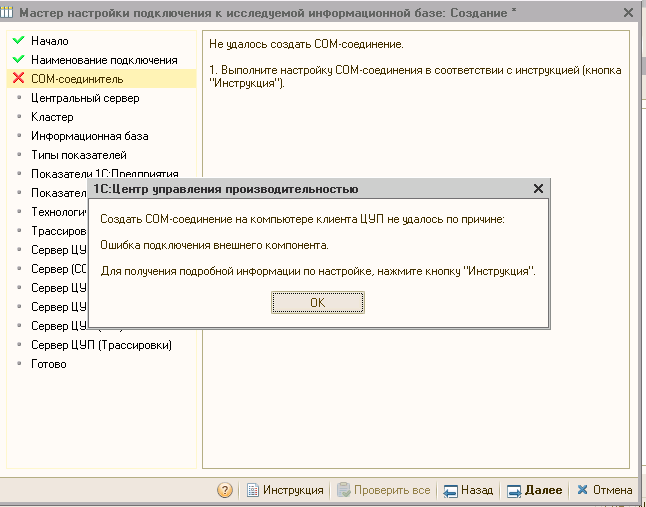646x507 pixels.
Task: Select the Начало step
Action: tap(101, 41)
